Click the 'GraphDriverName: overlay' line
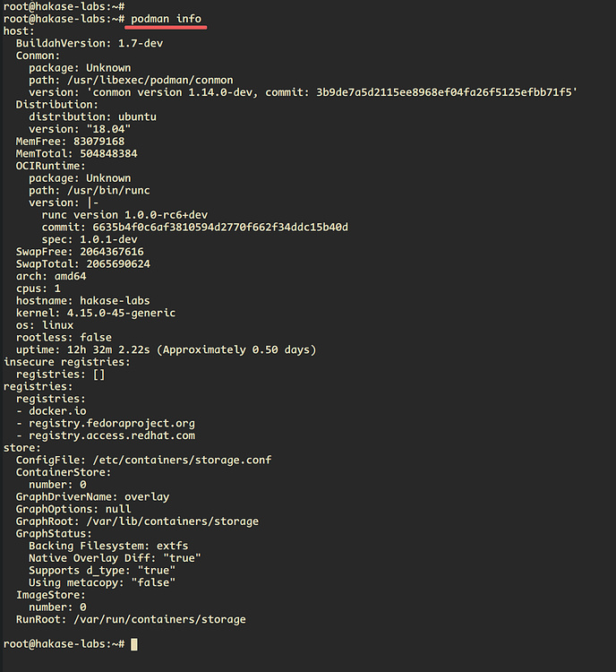The width and height of the screenshot is (616, 672). 92,496
